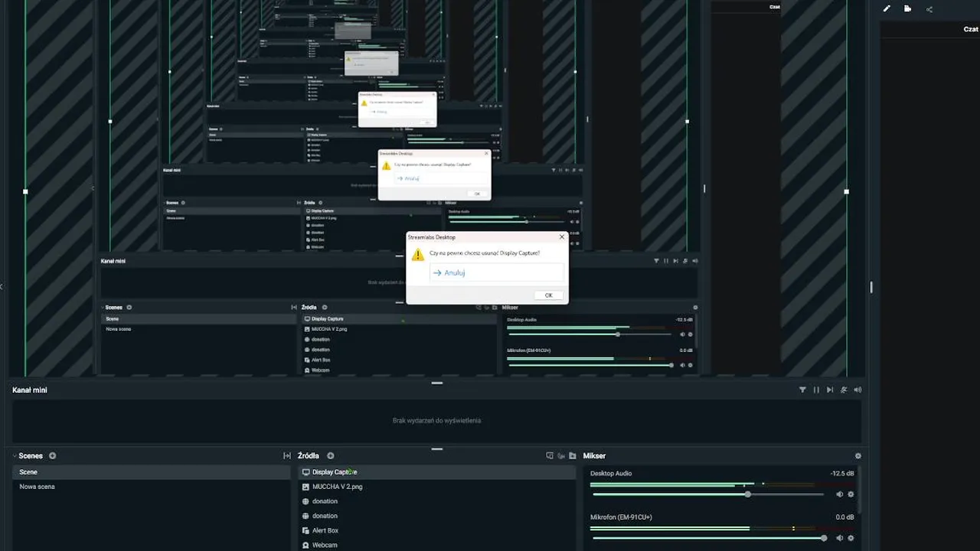Select the Alert Box source
Viewport: 980px width, 551px height.
tap(436, 530)
